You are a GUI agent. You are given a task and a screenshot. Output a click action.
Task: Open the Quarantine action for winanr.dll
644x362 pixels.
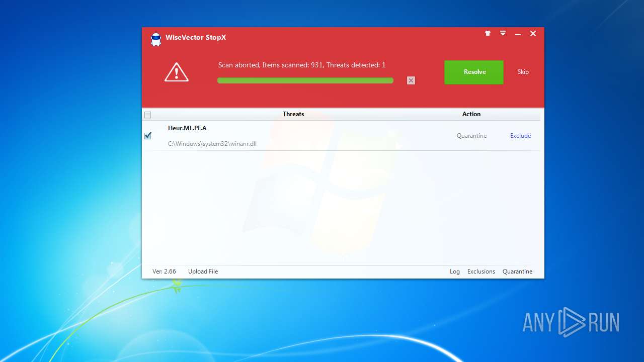pyautogui.click(x=471, y=136)
